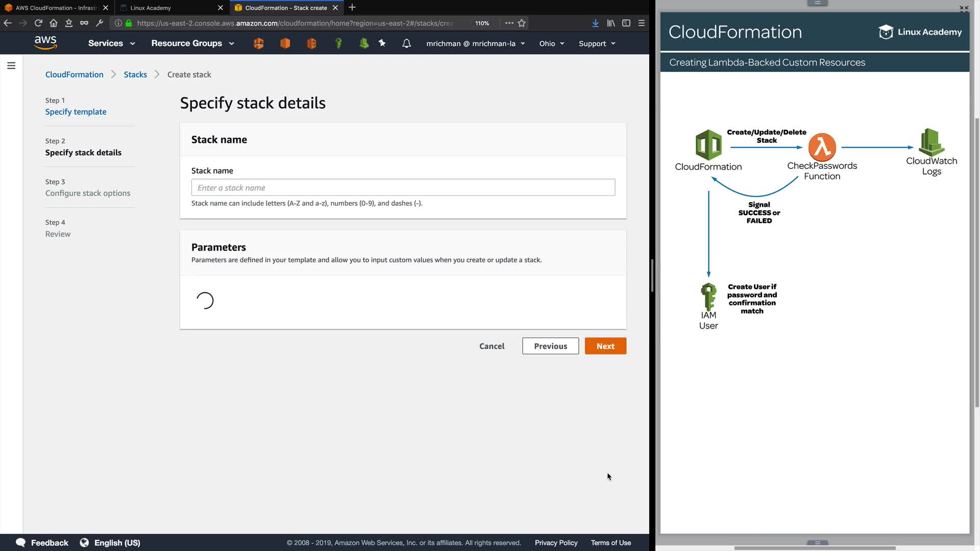Screen dimensions: 980x551
Task: Bookmark this page with star icon
Action: click(522, 23)
